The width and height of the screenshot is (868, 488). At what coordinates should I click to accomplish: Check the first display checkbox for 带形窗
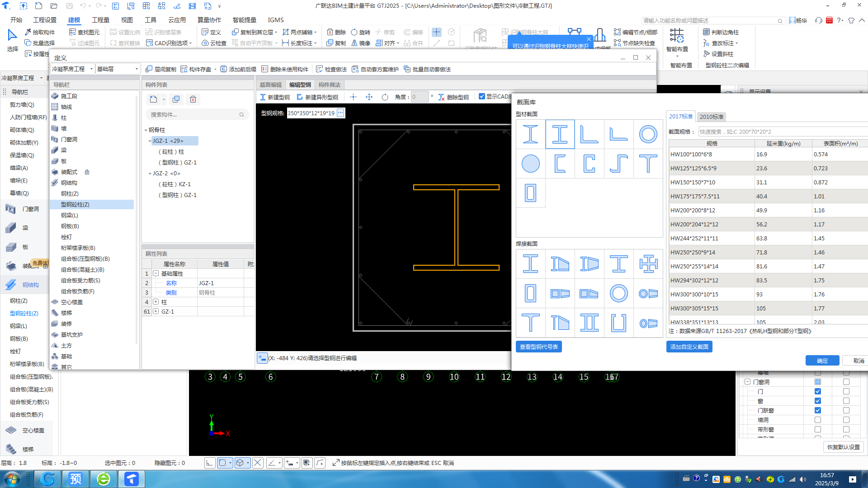coord(818,429)
